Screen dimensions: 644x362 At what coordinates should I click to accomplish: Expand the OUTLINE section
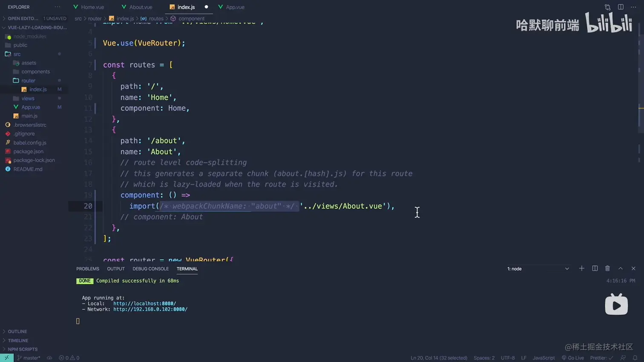(34, 331)
